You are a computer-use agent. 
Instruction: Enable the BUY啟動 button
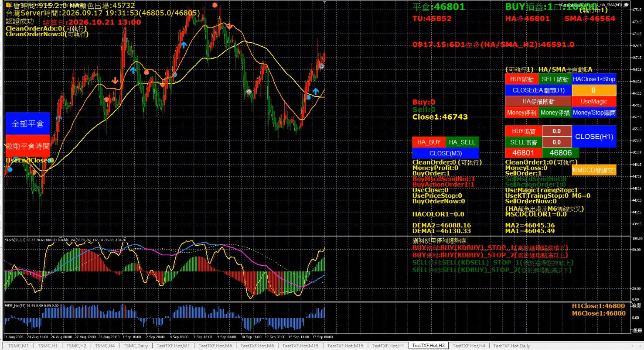click(521, 79)
